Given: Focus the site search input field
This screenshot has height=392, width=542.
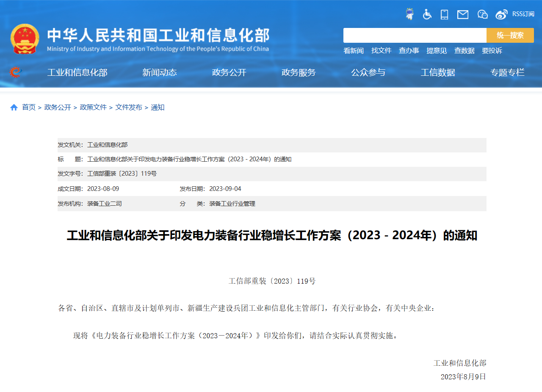Looking at the screenshot, I should (415, 35).
